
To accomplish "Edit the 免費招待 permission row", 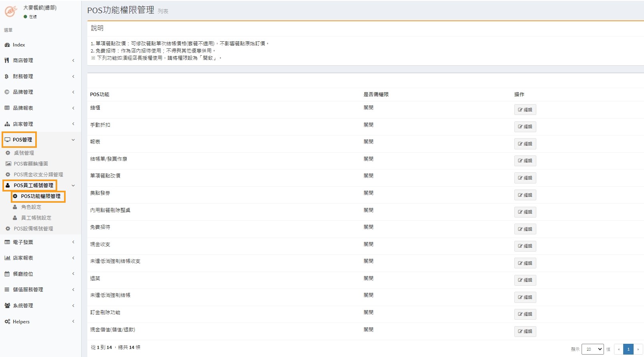I will click(525, 229).
